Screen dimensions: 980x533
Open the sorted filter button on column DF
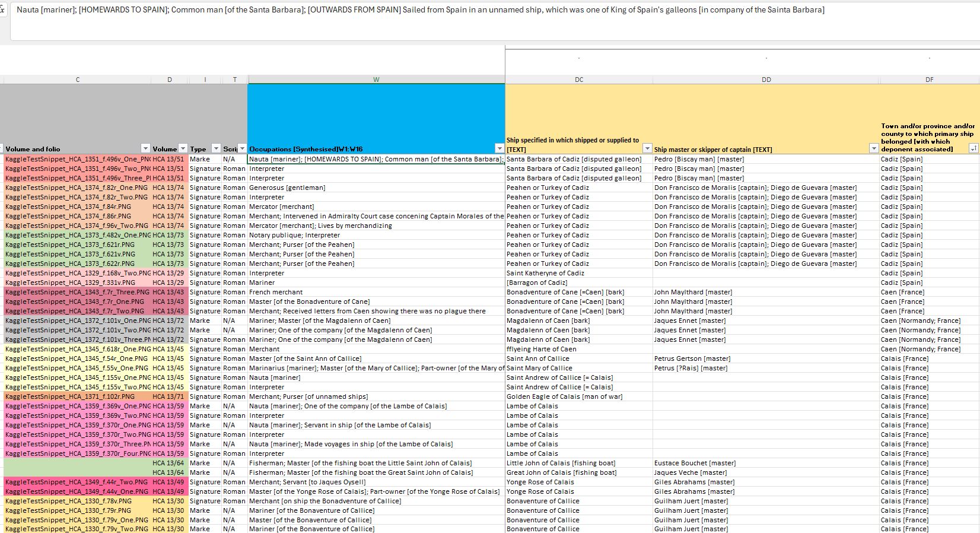973,149
